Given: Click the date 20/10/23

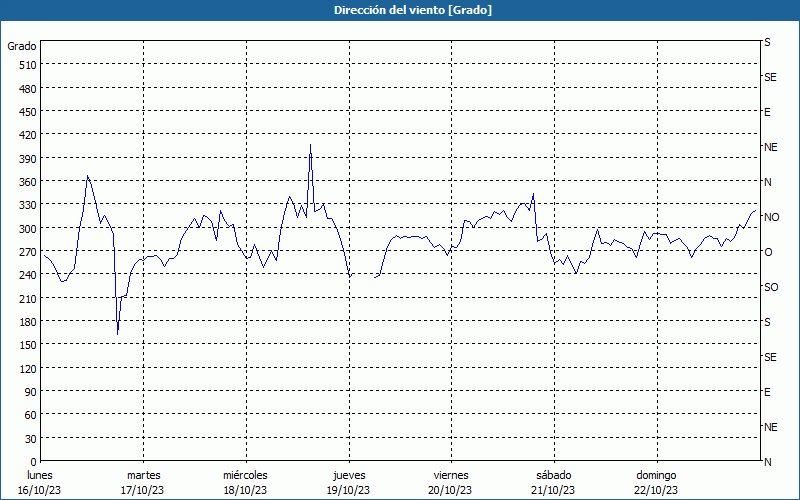Looking at the screenshot, I should click(x=451, y=490).
